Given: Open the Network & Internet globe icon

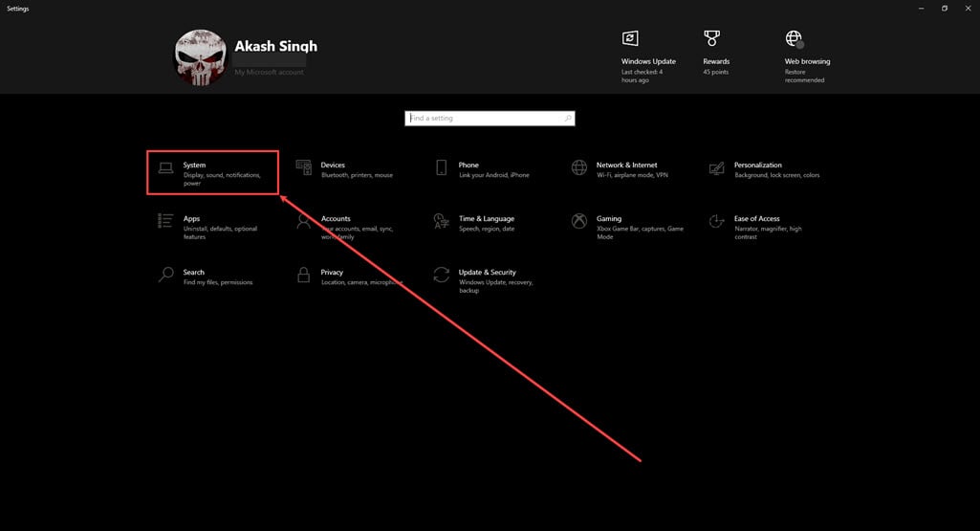Looking at the screenshot, I should coord(579,167).
